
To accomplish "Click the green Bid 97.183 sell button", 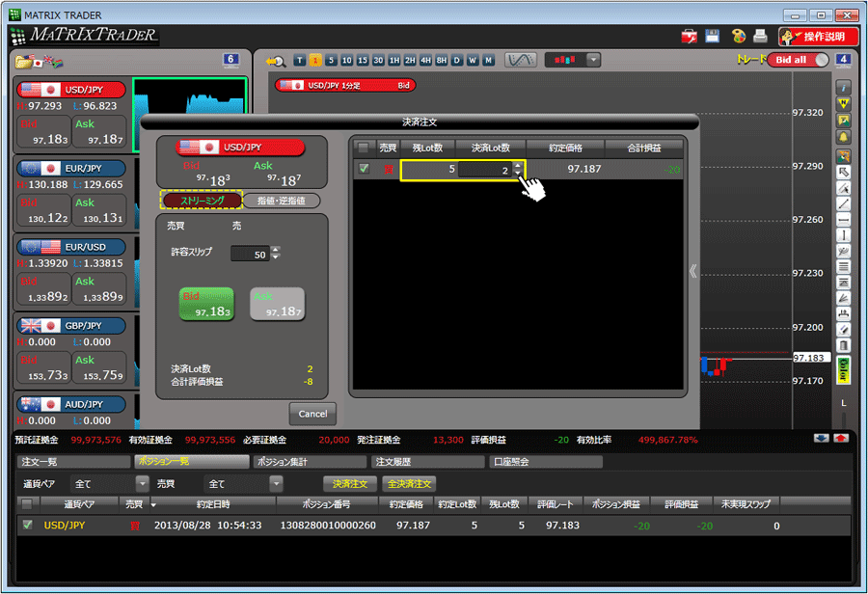I will [x=206, y=304].
